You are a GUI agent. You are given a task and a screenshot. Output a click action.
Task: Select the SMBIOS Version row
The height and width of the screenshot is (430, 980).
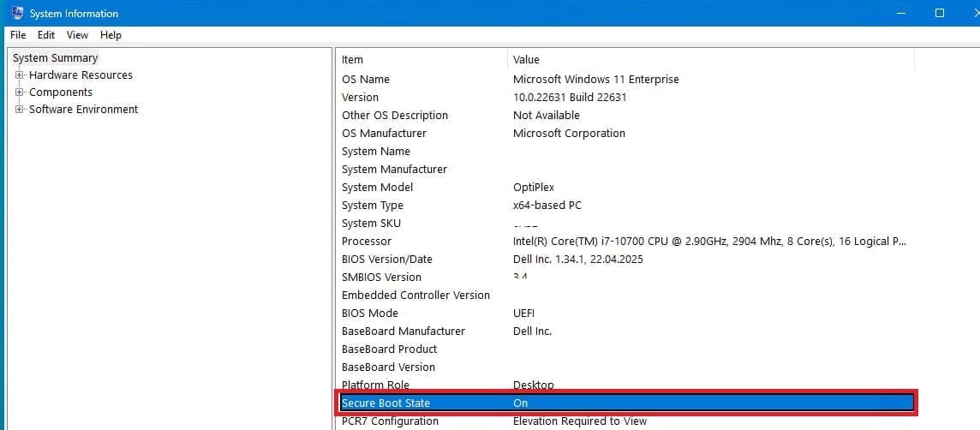pos(625,278)
